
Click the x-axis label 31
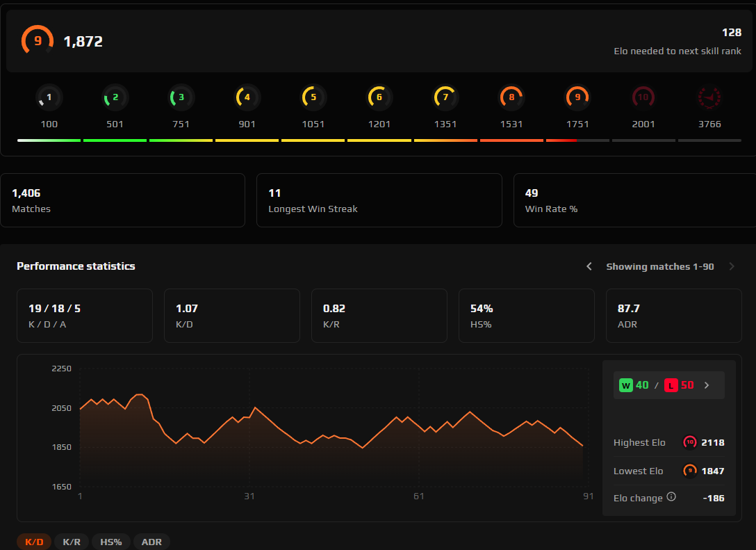click(x=249, y=496)
